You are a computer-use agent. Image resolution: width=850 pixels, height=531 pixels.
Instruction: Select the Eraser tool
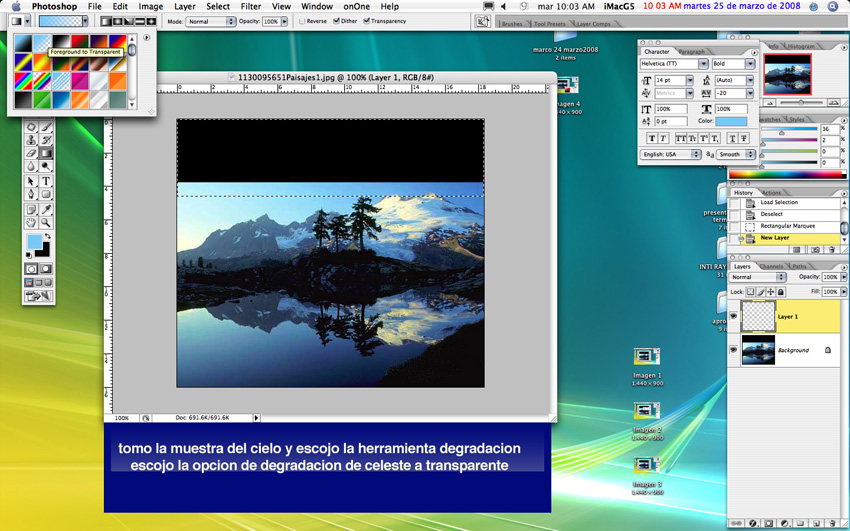[32, 153]
